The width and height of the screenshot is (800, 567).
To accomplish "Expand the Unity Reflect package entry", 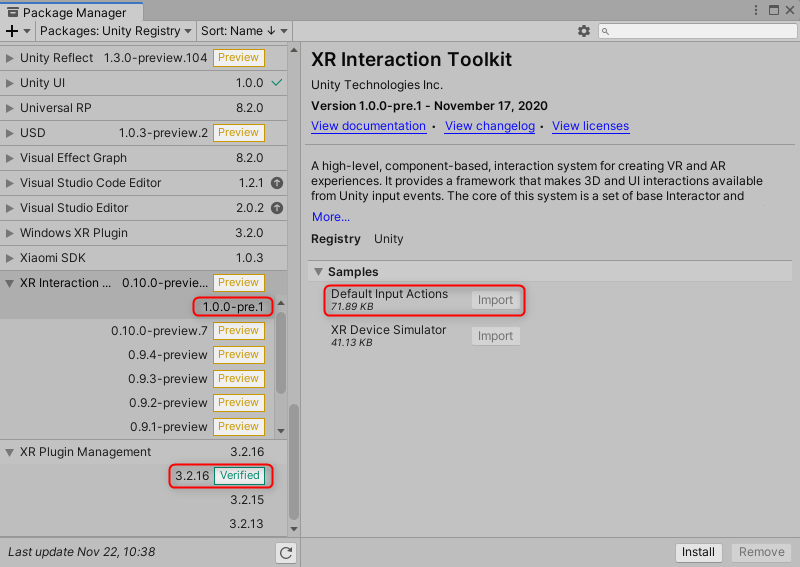I will coord(10,58).
